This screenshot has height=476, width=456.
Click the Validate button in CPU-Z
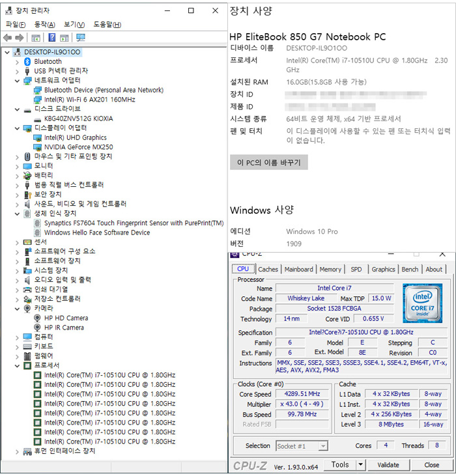click(388, 465)
